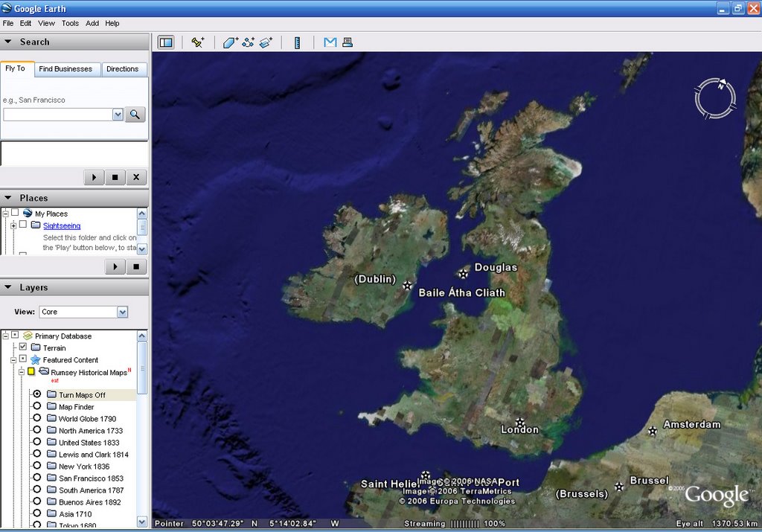The height and width of the screenshot is (532, 762).
Task: Click the World Globe 1790 folder icon
Action: coord(51,418)
